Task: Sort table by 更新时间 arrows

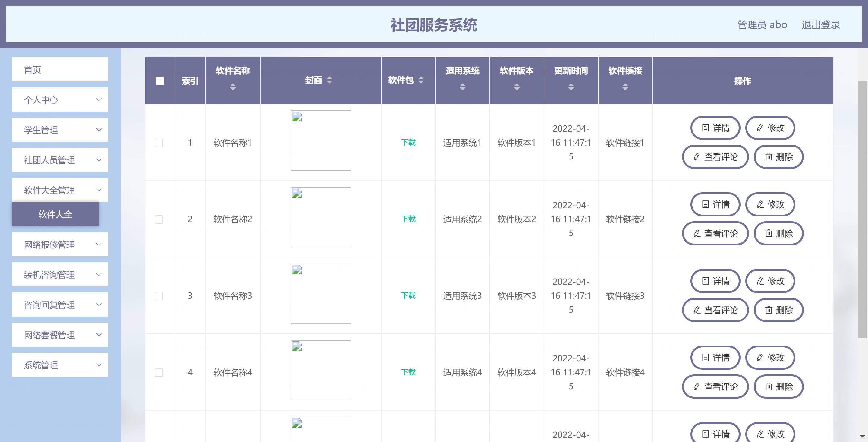Action: point(571,87)
